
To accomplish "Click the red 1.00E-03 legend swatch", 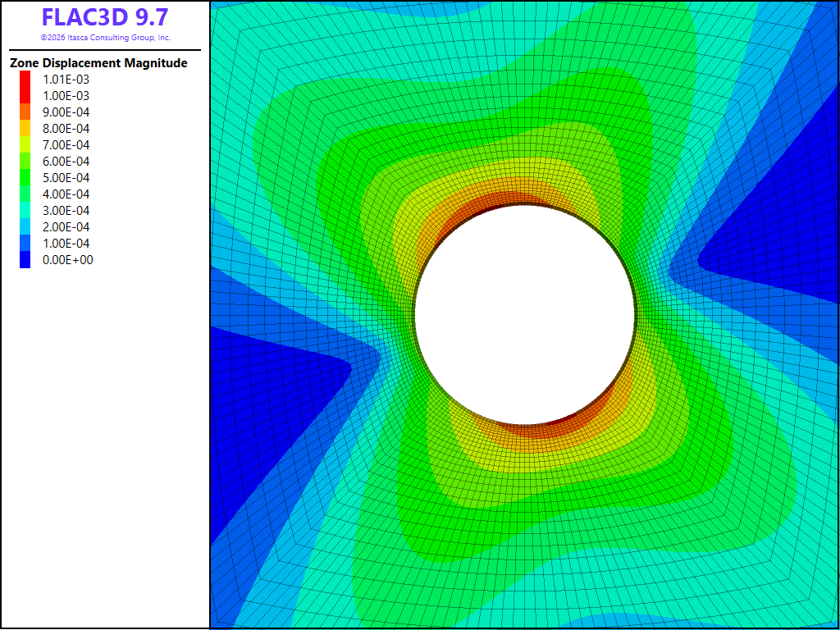I will pos(25,95).
